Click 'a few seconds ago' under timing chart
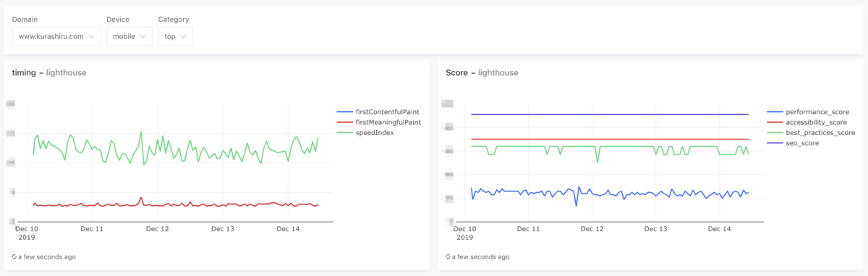 pyautogui.click(x=47, y=256)
